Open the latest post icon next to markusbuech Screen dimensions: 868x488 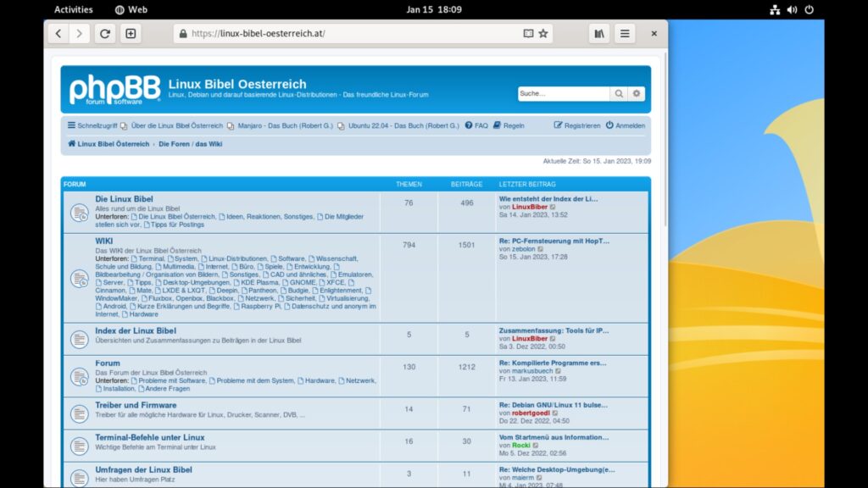tap(558, 371)
